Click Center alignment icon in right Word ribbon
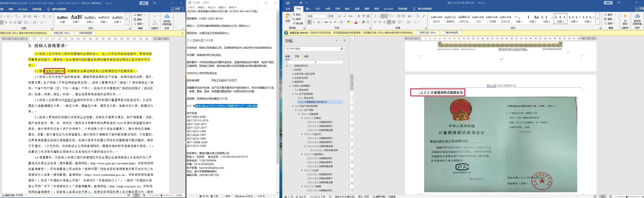This screenshot has height=198, width=644. click(x=380, y=22)
